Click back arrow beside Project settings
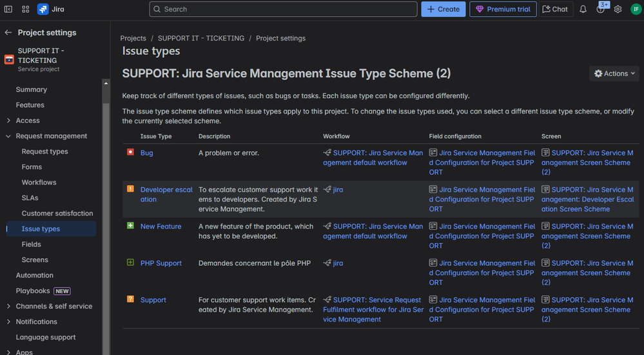Image resolution: width=644 pixels, height=355 pixels. pos(8,33)
